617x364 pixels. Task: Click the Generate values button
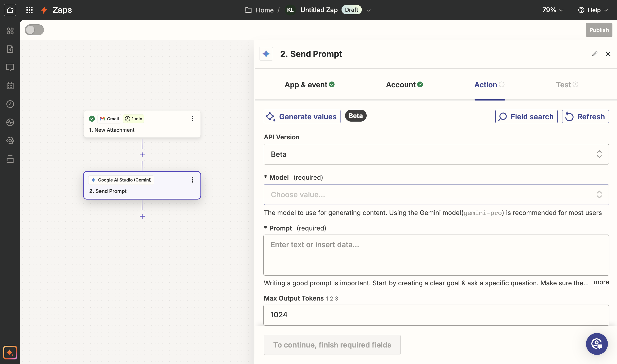point(302,117)
